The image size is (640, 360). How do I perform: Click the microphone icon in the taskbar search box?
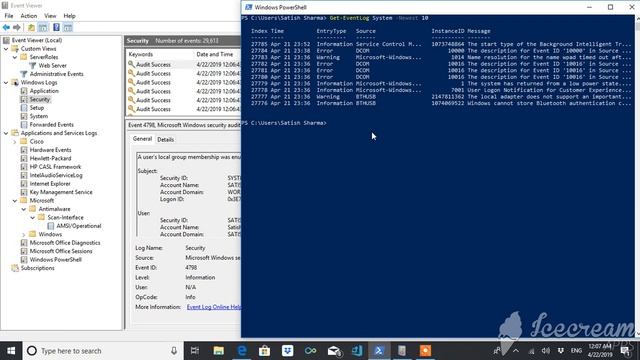point(174,351)
